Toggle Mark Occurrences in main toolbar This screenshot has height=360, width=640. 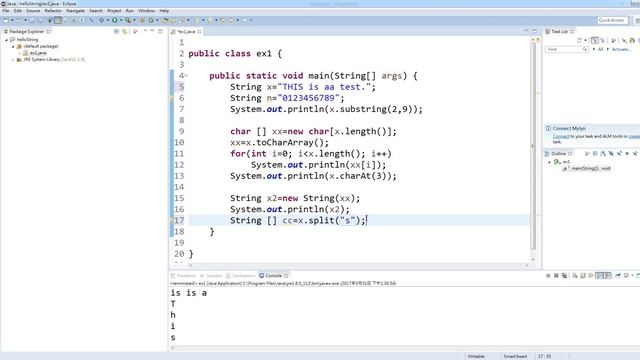pyautogui.click(x=58, y=20)
